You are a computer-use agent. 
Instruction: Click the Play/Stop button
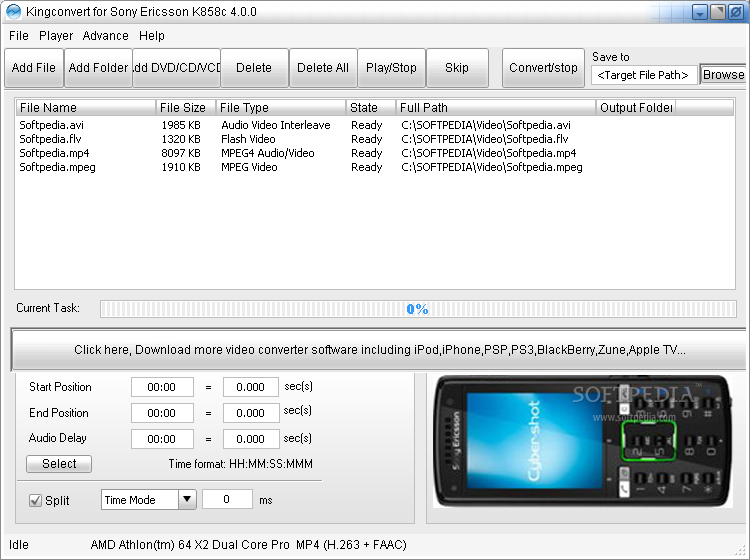tap(391, 68)
